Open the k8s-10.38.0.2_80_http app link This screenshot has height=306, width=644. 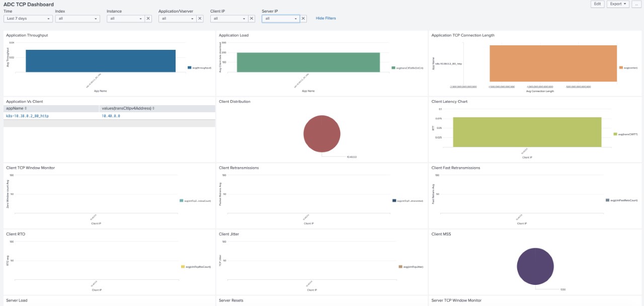(27, 116)
